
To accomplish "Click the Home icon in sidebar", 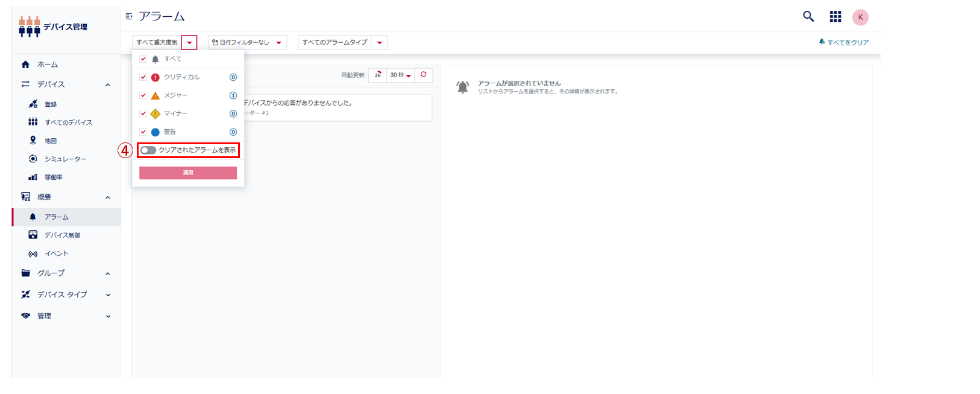I will pos(25,65).
